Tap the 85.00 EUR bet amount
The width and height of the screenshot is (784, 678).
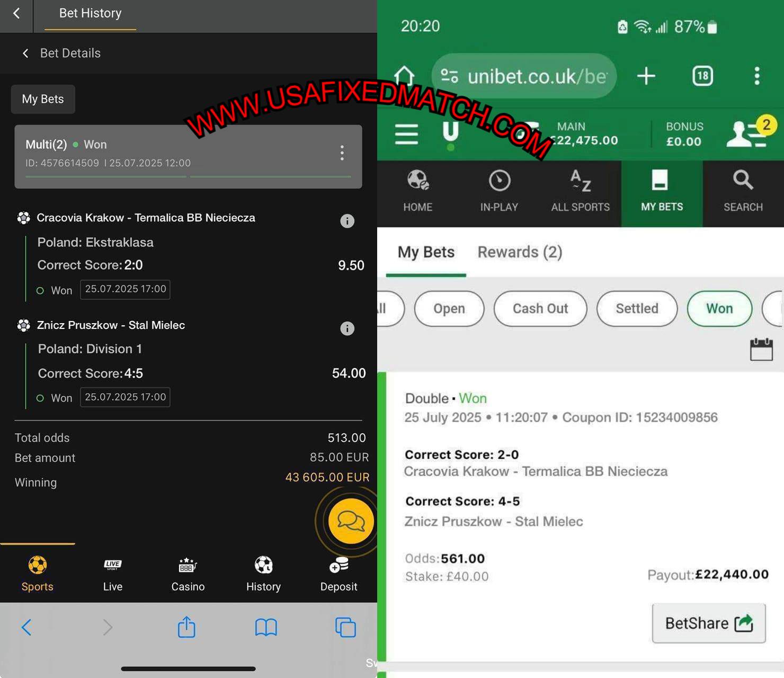[339, 457]
